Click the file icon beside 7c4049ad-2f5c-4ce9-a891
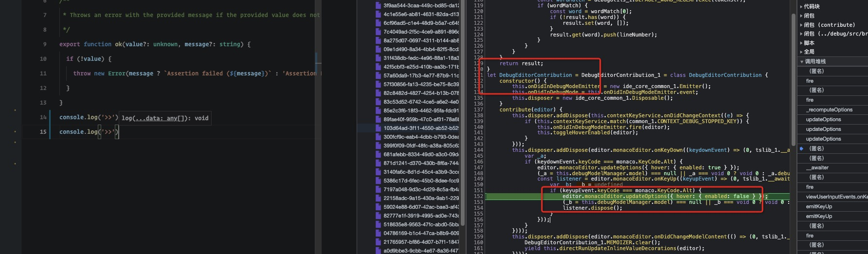 (x=378, y=32)
